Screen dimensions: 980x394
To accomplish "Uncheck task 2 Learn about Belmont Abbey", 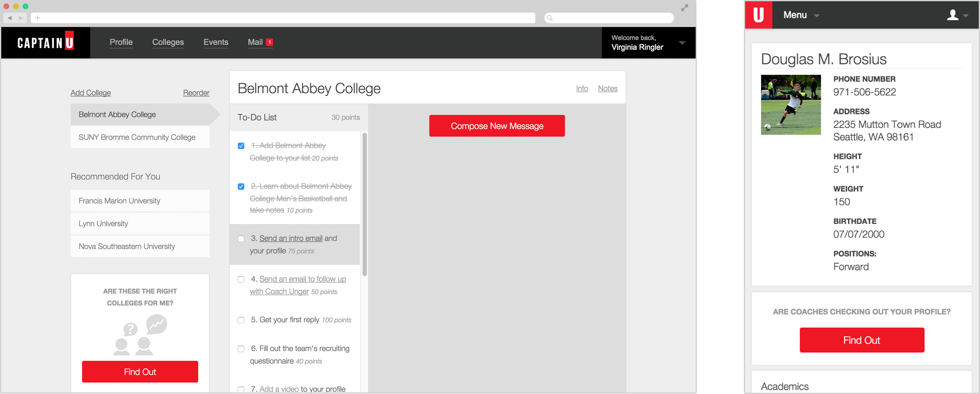I will (x=241, y=186).
